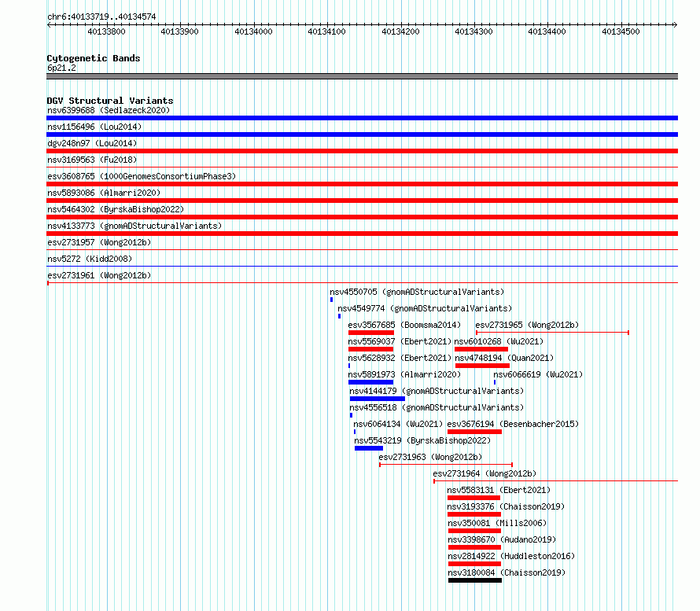Viewport: 700px width, 611px height.
Task: Select the 6p21.2 cytogenetic band label
Action: click(x=61, y=68)
